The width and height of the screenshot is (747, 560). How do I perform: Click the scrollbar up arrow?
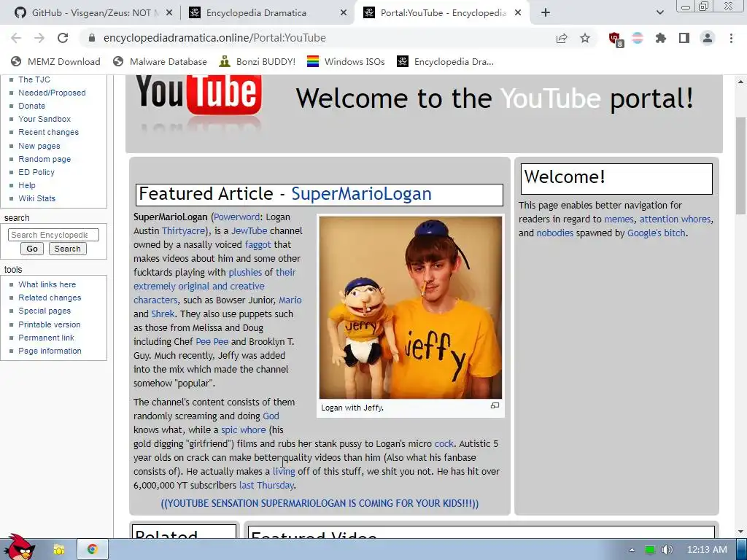click(x=740, y=82)
